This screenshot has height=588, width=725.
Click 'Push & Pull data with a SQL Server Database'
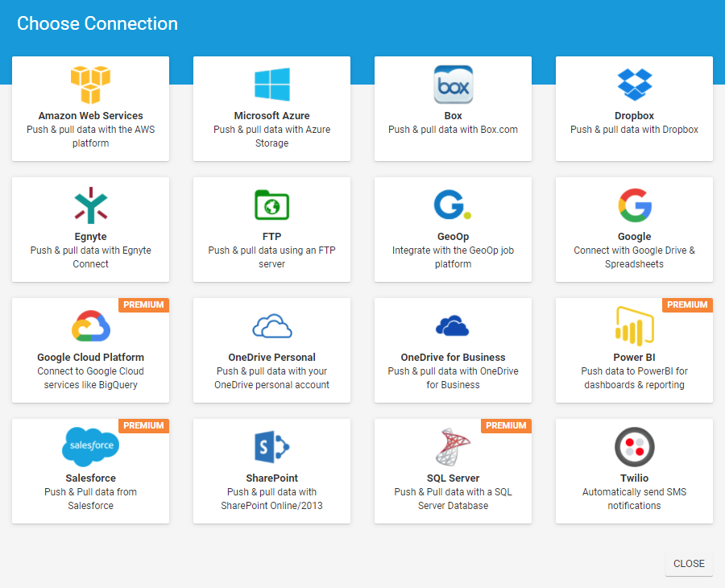coord(453,499)
